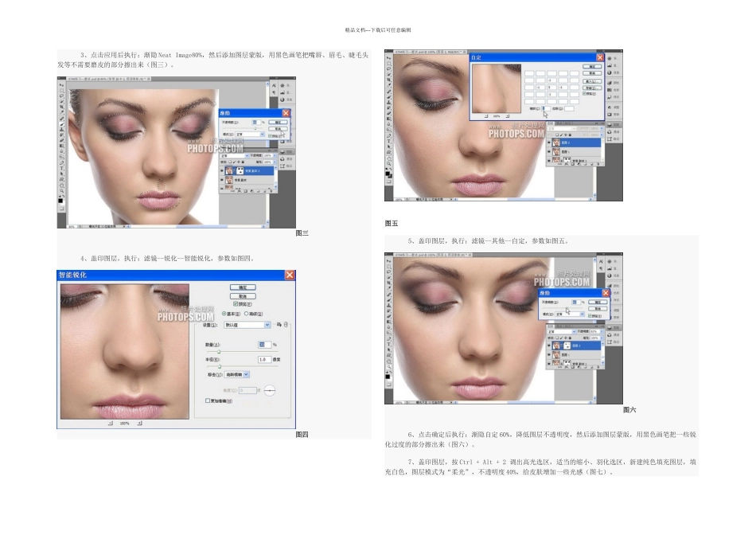Image resolution: width=756 pixels, height=535 pixels.
Task: Click the delete settings trash icon in Smart Sharpen
Action: [286, 325]
